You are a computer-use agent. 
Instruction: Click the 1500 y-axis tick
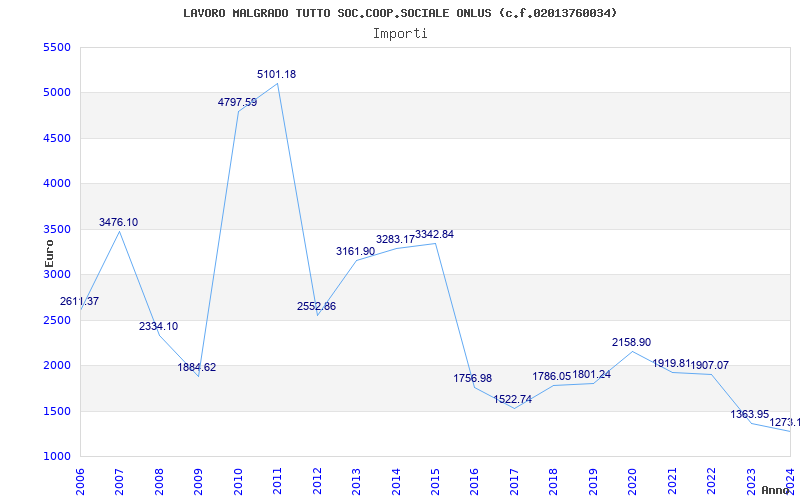coord(57,411)
